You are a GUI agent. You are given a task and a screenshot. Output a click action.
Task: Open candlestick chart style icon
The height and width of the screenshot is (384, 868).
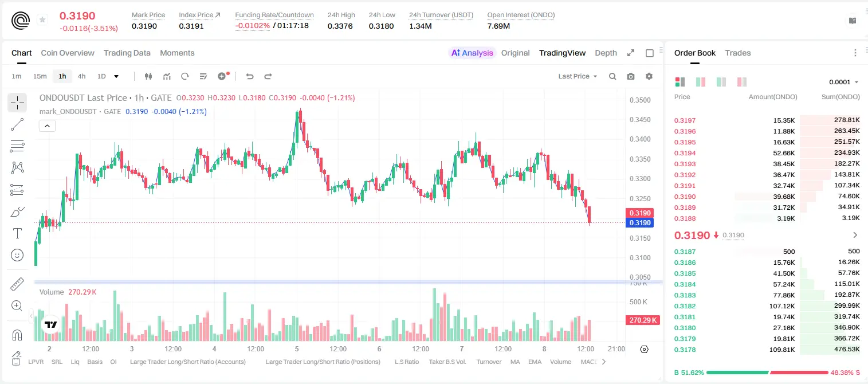point(148,76)
